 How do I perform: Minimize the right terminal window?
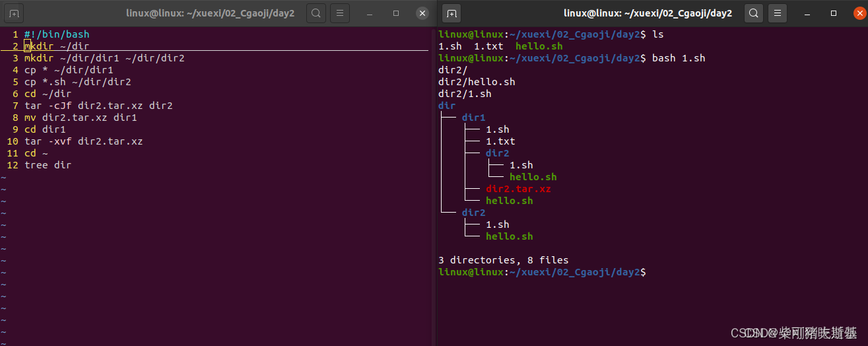point(807,13)
